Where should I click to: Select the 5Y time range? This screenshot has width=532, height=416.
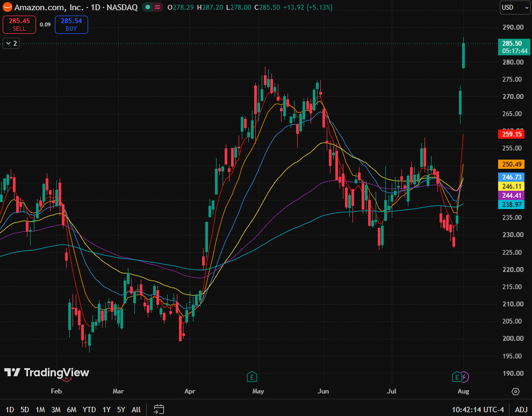(x=121, y=410)
